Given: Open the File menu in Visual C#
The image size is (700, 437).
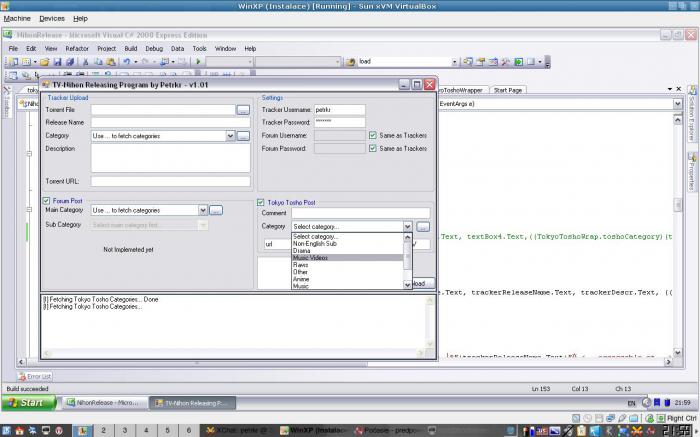Looking at the screenshot, I should click(x=13, y=48).
